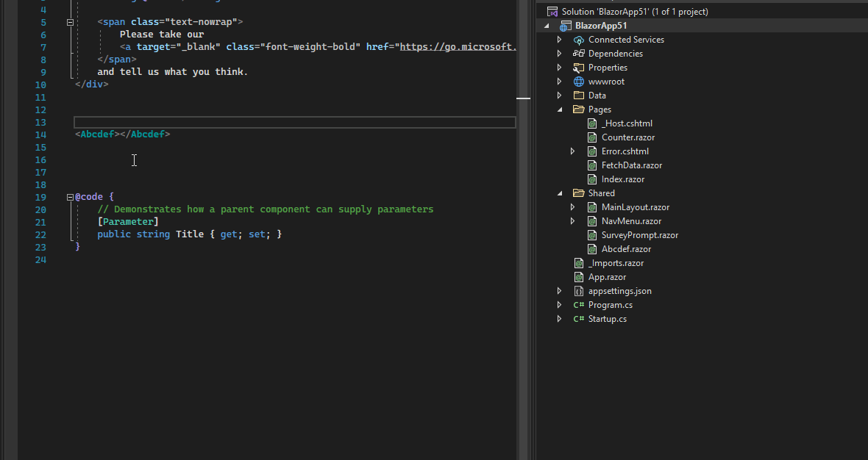868x460 pixels.
Task: Click line number 19 in the margin
Action: pos(40,198)
